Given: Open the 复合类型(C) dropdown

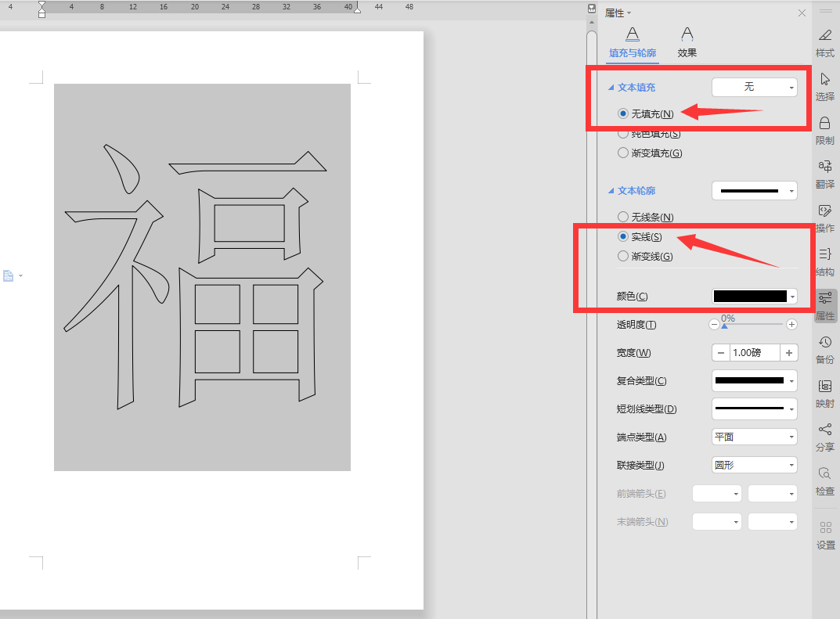Looking at the screenshot, I should pos(755,381).
